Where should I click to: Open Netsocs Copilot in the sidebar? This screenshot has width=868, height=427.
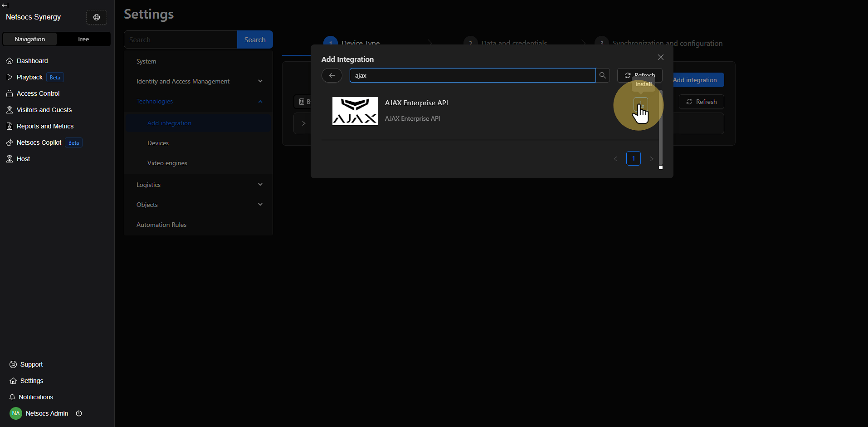(x=39, y=142)
